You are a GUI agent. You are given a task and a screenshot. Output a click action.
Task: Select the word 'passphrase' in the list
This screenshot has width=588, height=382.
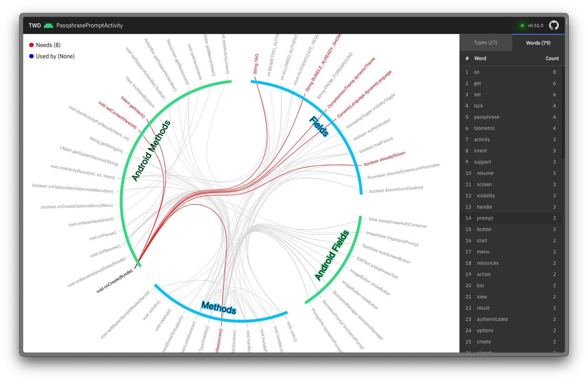tap(487, 117)
